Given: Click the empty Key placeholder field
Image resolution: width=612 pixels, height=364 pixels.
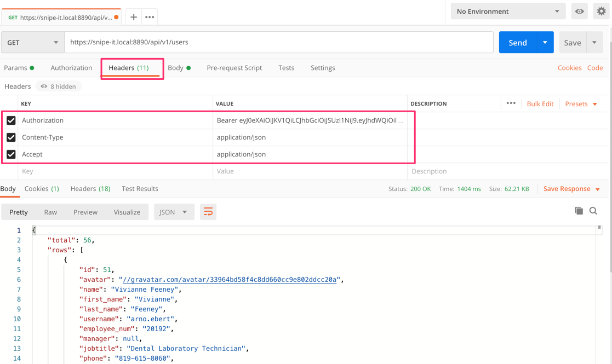Looking at the screenshot, I should pyautogui.click(x=115, y=171).
